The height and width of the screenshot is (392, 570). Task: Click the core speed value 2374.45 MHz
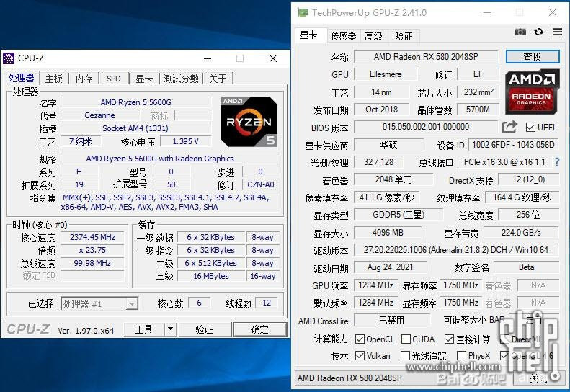click(x=92, y=238)
